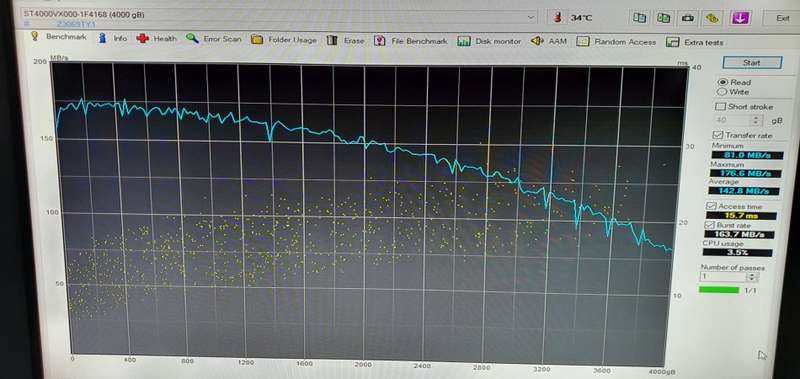
Task: Switch to the File Benchmark tab
Action: [x=411, y=41]
